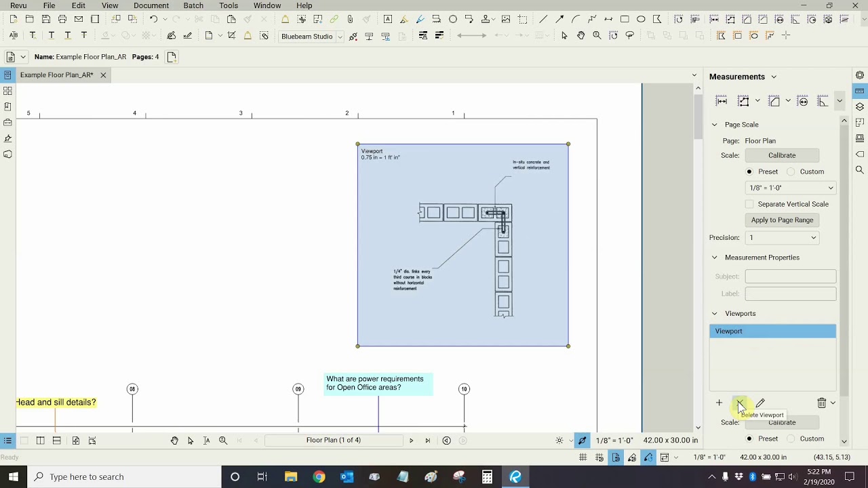Open the Batch menu
This screenshot has width=868, height=488.
193,5
